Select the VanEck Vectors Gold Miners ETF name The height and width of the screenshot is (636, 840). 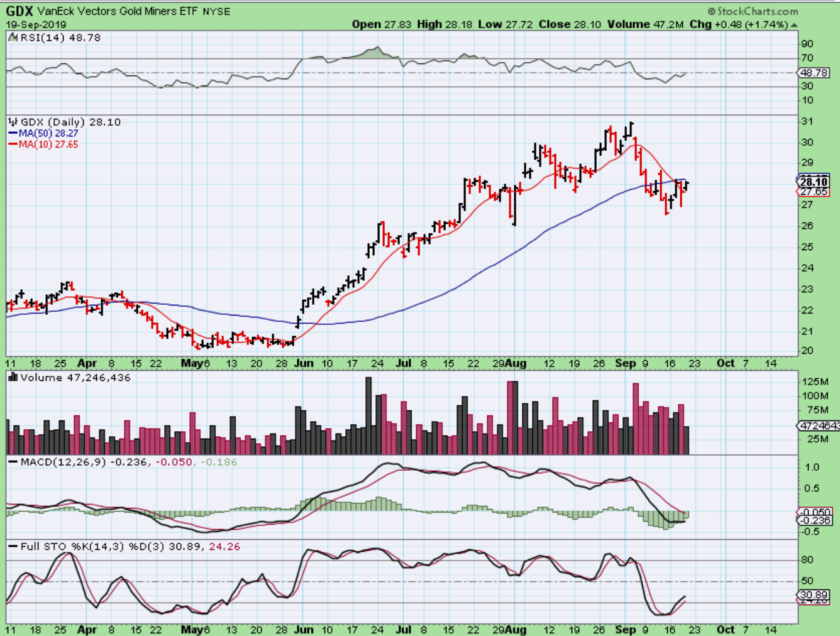[x=118, y=11]
